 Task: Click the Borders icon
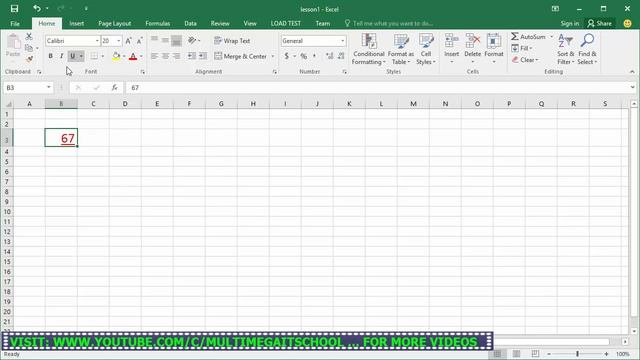tap(94, 56)
